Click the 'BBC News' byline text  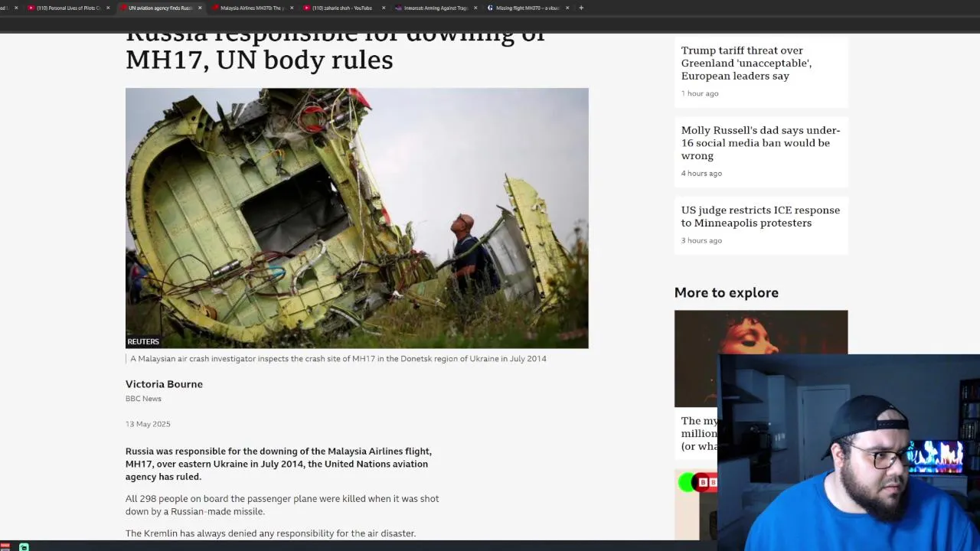click(x=143, y=399)
